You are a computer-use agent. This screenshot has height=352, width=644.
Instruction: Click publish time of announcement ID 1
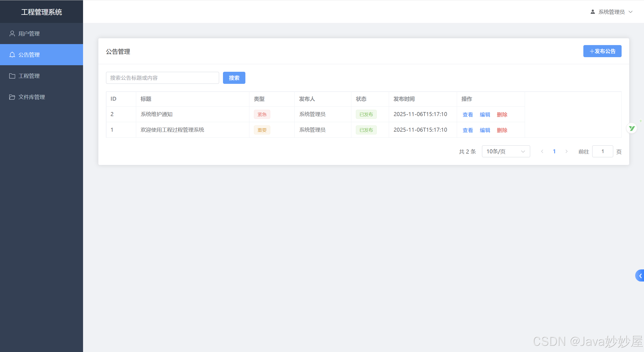(x=420, y=130)
